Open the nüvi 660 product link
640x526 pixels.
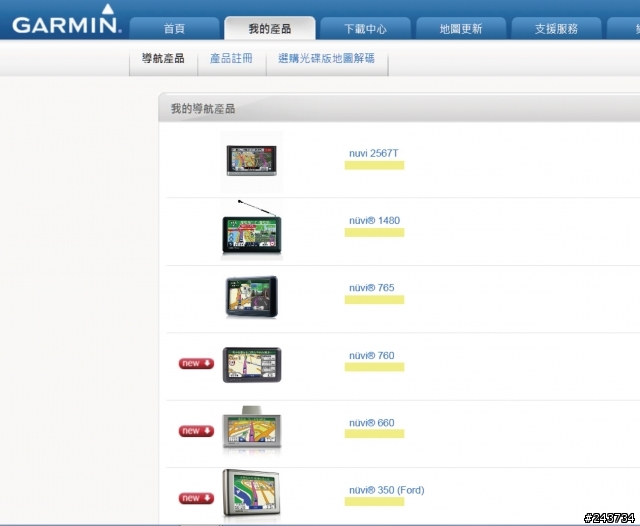(x=371, y=423)
